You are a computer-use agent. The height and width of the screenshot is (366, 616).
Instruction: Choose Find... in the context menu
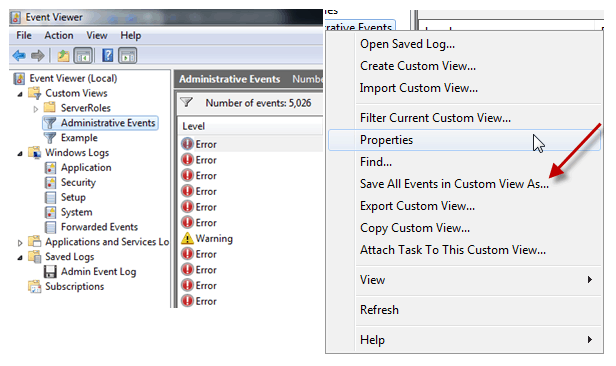tap(464, 162)
